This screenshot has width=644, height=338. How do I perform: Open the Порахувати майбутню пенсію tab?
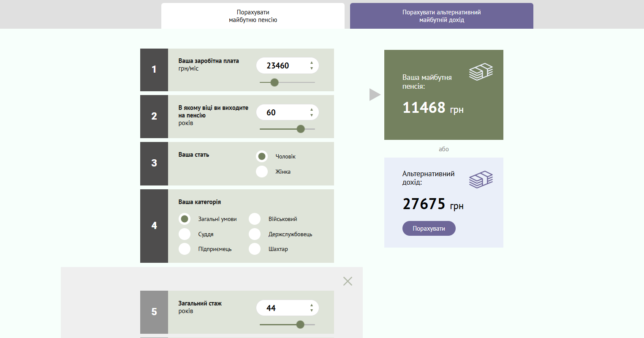click(253, 16)
